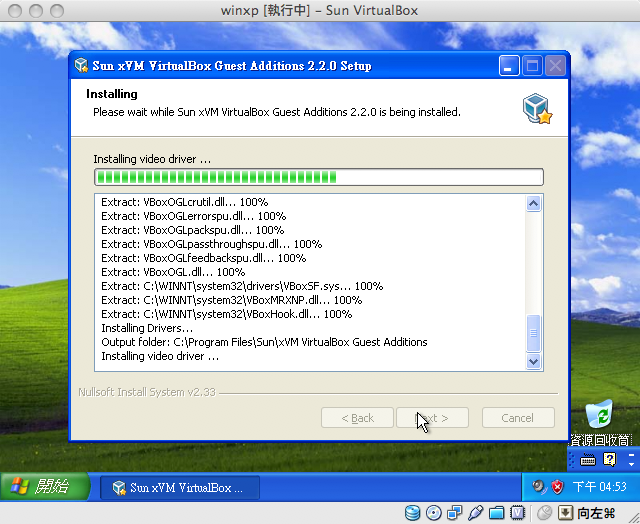Click the language bar help icon
The image size is (640, 524).
[x=609, y=460]
